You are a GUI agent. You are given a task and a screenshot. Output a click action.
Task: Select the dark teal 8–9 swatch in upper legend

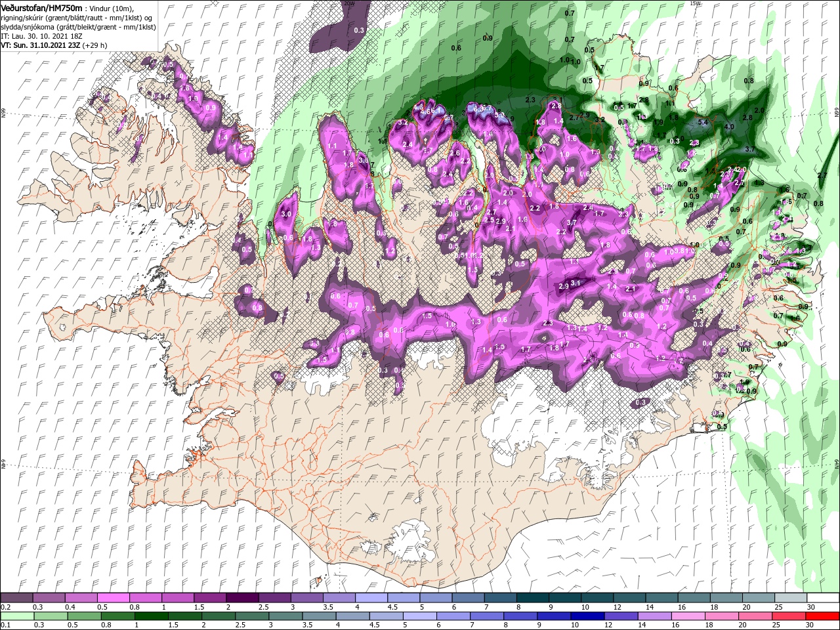coord(533,598)
